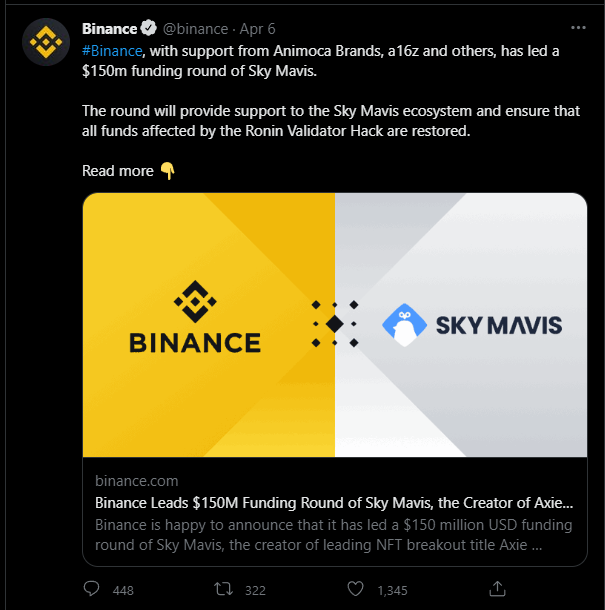Open the Apr 6 timestamp link
The image size is (605, 610).
pos(257,29)
